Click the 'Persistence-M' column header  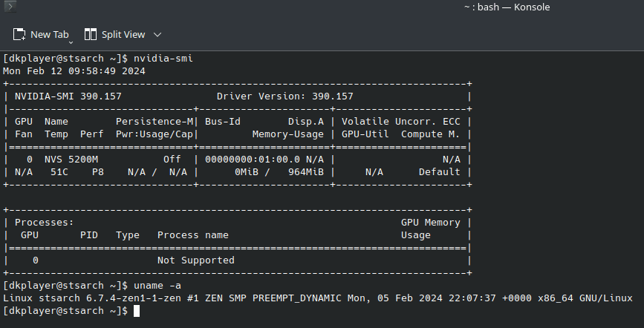(x=154, y=122)
